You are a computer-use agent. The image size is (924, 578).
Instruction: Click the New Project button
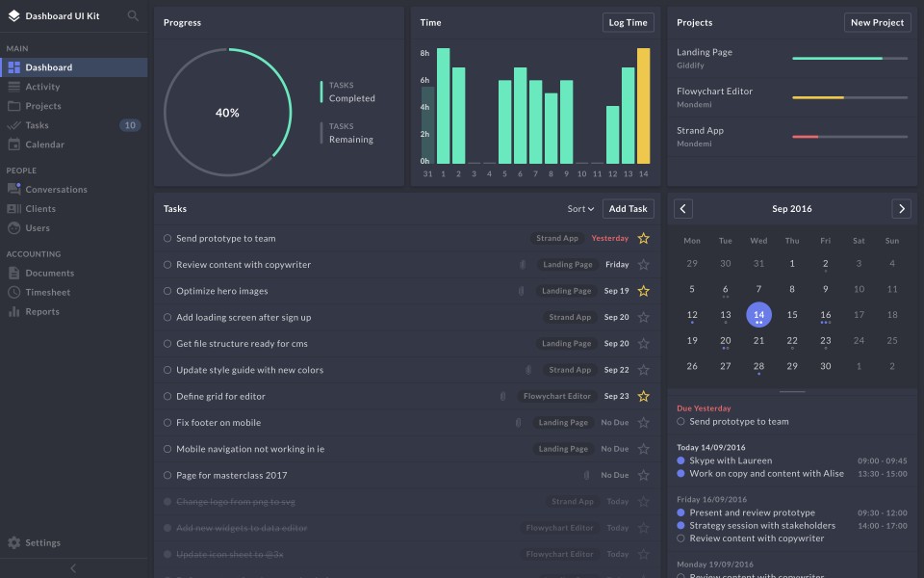click(x=877, y=22)
